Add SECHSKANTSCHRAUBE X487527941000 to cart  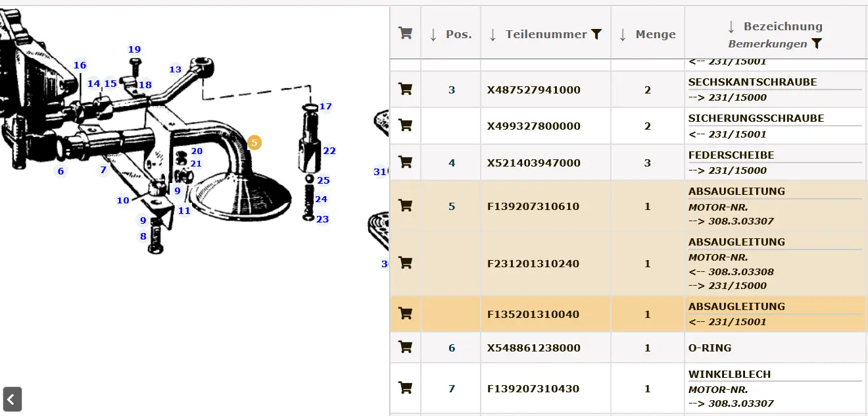(406, 89)
